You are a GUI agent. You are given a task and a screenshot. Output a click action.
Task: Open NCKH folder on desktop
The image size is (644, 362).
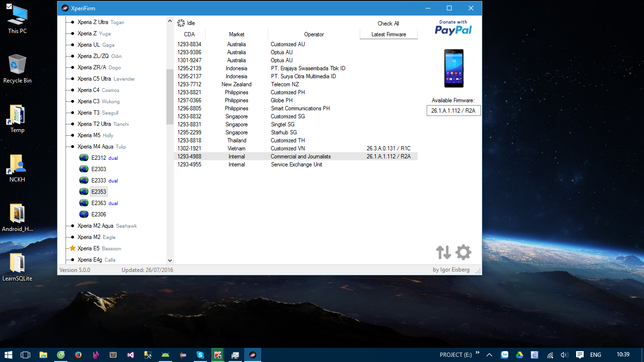pos(17,168)
